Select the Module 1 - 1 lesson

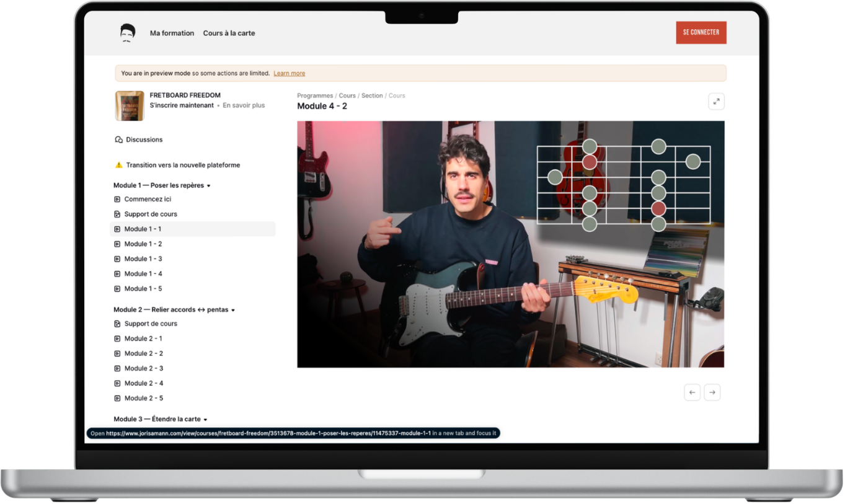click(x=143, y=229)
